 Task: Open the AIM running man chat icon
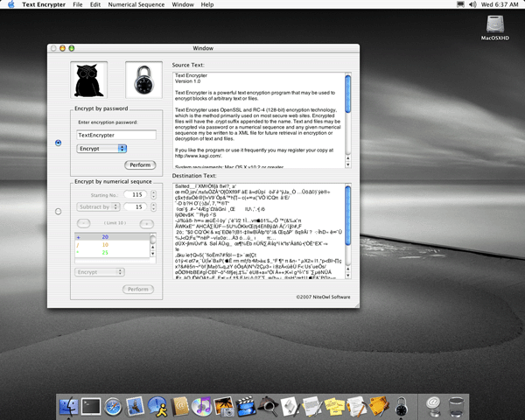[x=157, y=406]
